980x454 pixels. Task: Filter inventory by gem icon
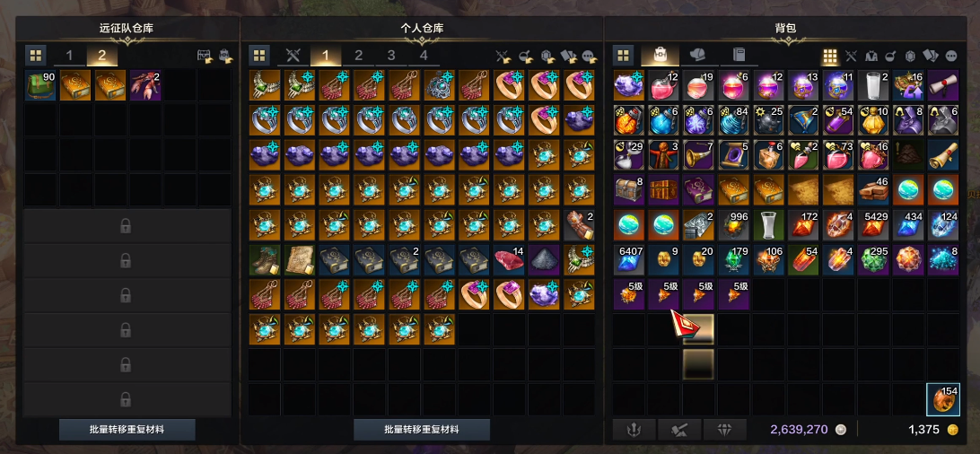tap(910, 56)
